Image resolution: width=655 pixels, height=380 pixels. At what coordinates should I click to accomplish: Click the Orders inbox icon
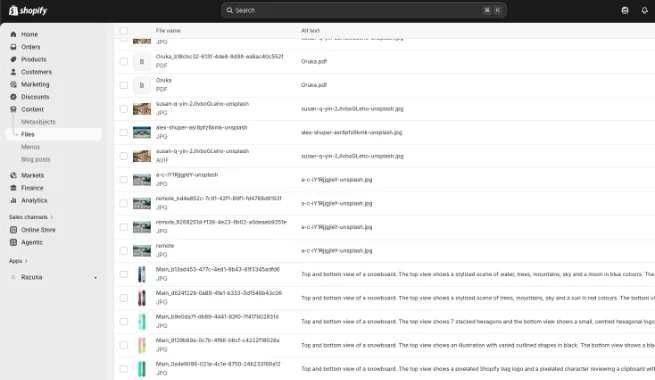point(13,47)
